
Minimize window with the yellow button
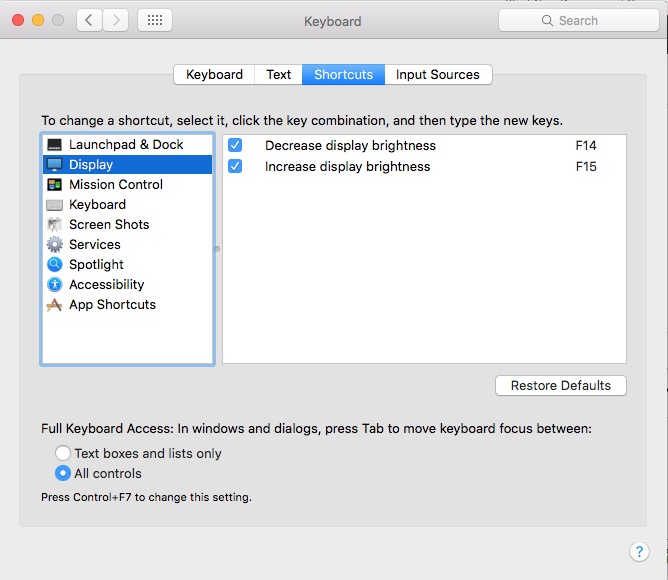(38, 20)
